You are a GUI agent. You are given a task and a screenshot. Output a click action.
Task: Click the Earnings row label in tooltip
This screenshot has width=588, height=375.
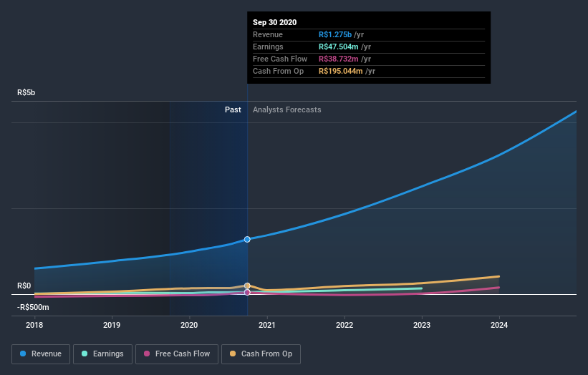click(x=268, y=47)
